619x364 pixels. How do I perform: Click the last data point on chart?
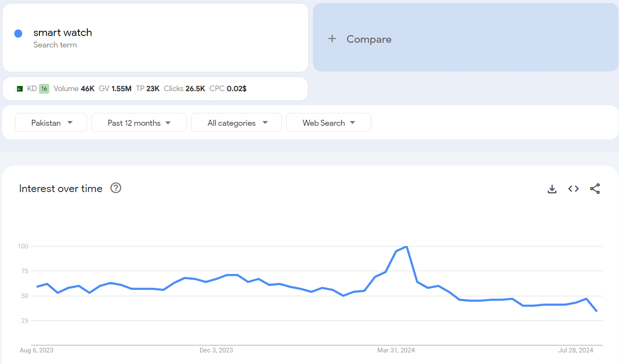point(596,311)
